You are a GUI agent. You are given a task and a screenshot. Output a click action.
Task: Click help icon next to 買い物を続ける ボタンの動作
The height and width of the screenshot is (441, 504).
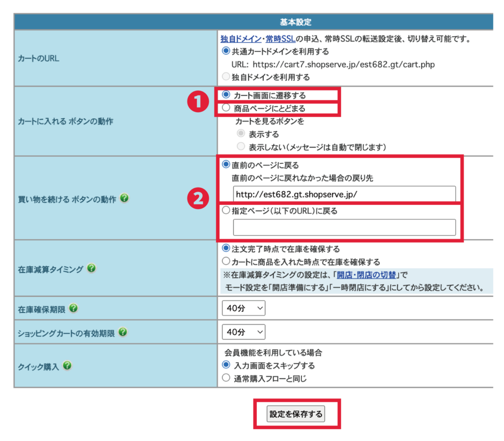click(125, 198)
